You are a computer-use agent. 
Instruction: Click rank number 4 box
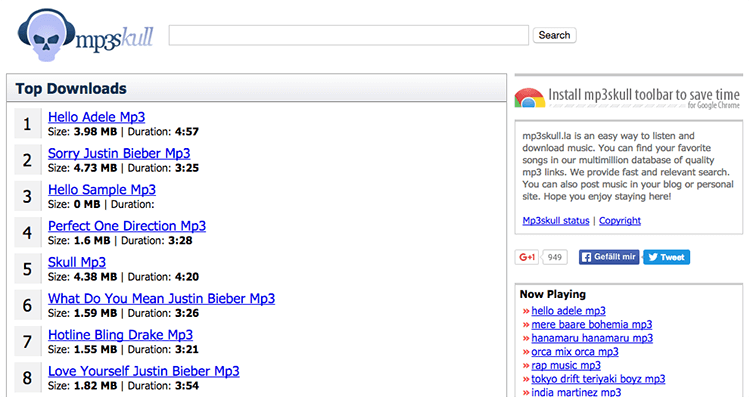click(x=28, y=233)
